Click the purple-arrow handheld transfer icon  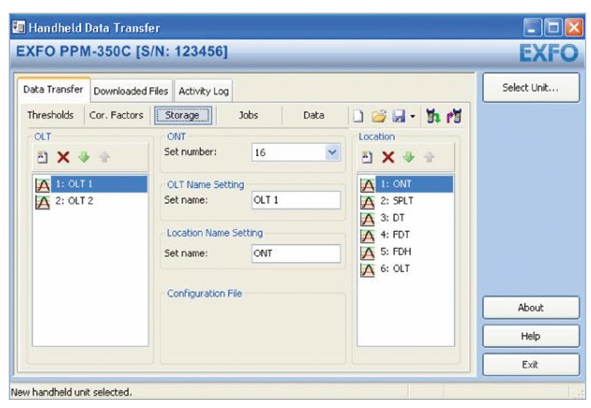pos(454,116)
